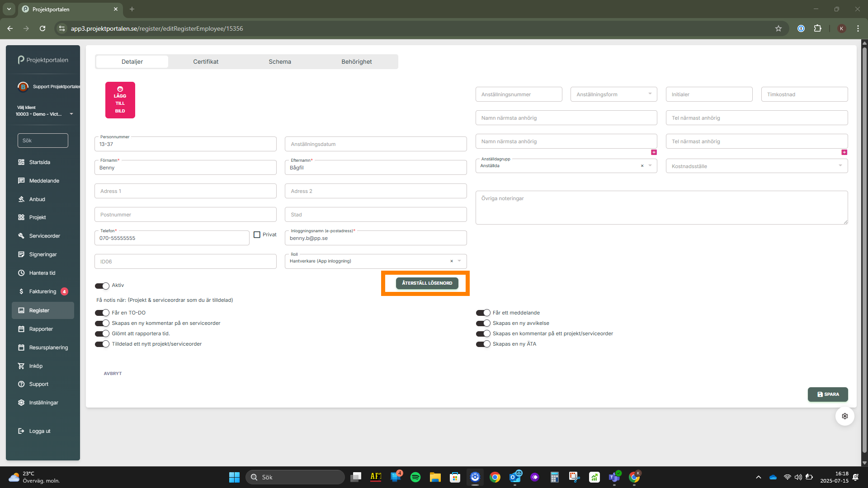The height and width of the screenshot is (488, 868).
Task: Click the Lägg till bild icon
Action: [x=120, y=89]
